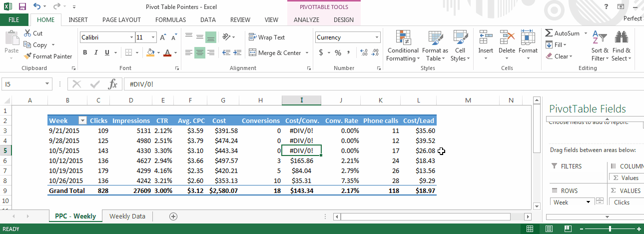This screenshot has width=644, height=234.
Task: Increase the cell indent
Action: click(x=238, y=52)
